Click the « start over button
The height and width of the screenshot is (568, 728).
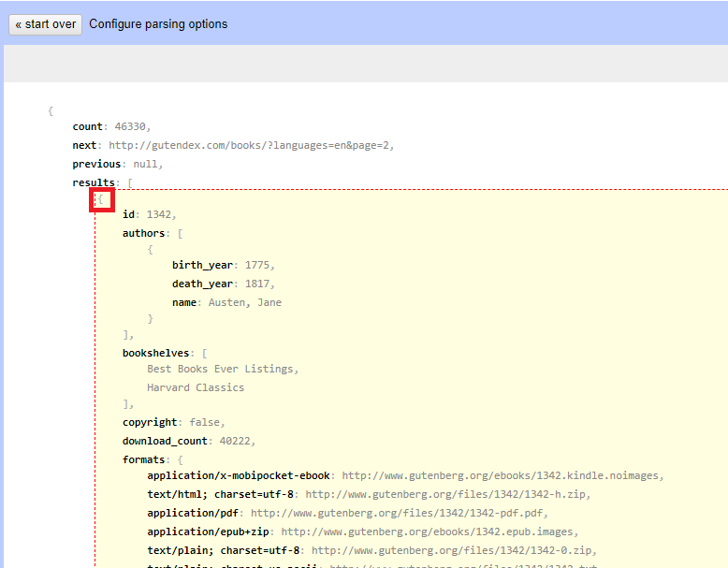click(46, 24)
